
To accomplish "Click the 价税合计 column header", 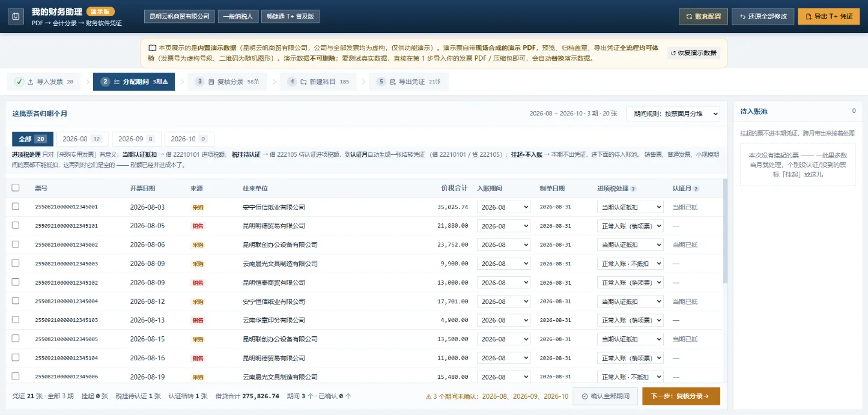I will coord(454,188).
